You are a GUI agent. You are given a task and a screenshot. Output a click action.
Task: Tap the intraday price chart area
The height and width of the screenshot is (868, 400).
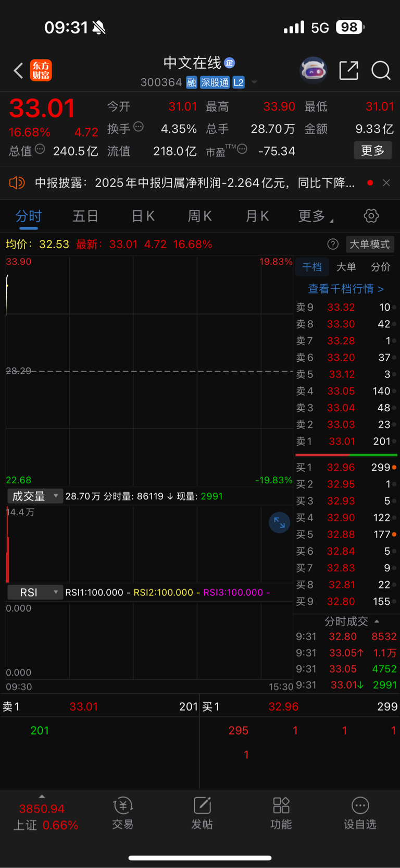point(149,371)
